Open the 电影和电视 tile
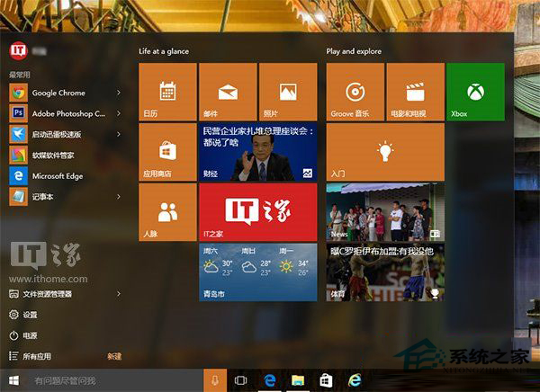Screen dimensions: 540x392 (x=415, y=92)
